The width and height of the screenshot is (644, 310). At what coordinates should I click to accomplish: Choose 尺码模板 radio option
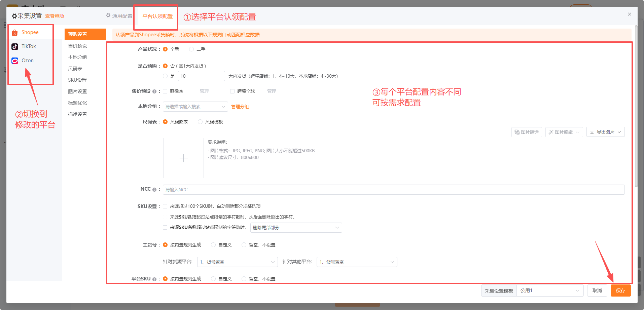(x=200, y=122)
